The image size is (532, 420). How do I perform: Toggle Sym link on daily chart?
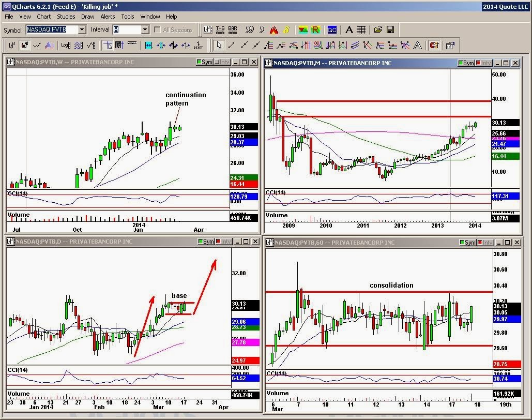(206, 242)
